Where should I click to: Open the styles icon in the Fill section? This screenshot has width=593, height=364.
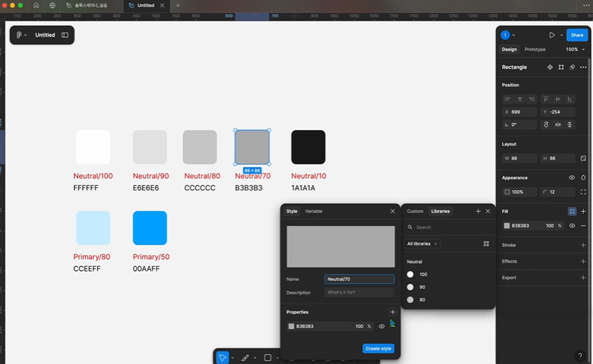(x=572, y=211)
